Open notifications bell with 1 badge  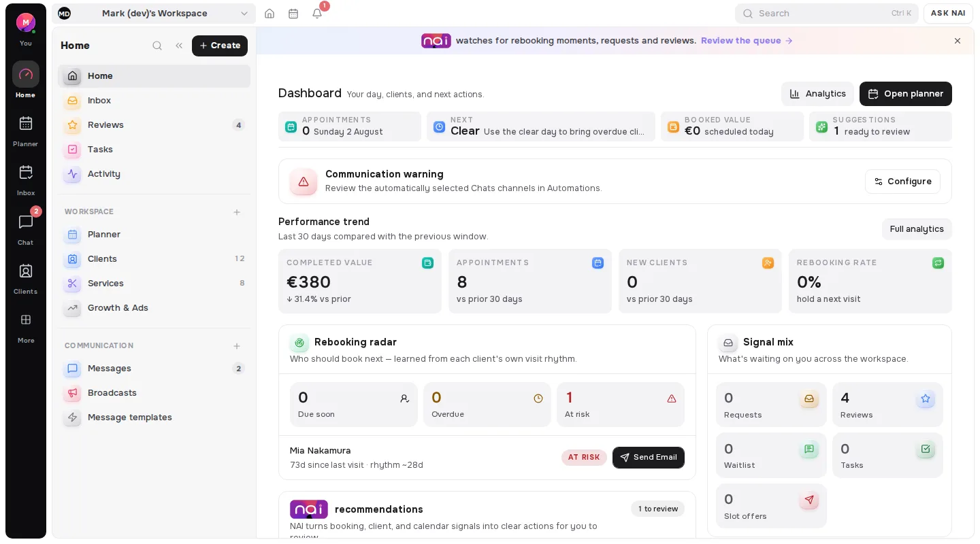(317, 14)
